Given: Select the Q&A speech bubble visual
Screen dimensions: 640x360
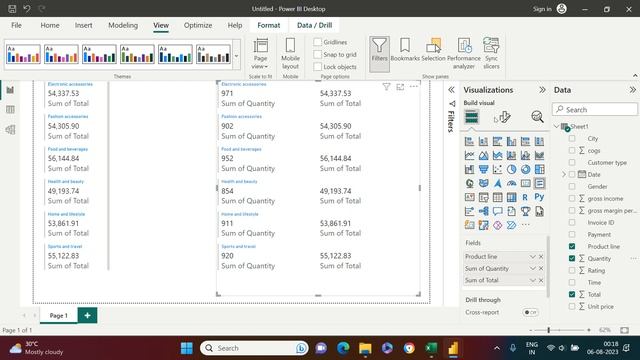Looking at the screenshot, I should coord(497,211).
